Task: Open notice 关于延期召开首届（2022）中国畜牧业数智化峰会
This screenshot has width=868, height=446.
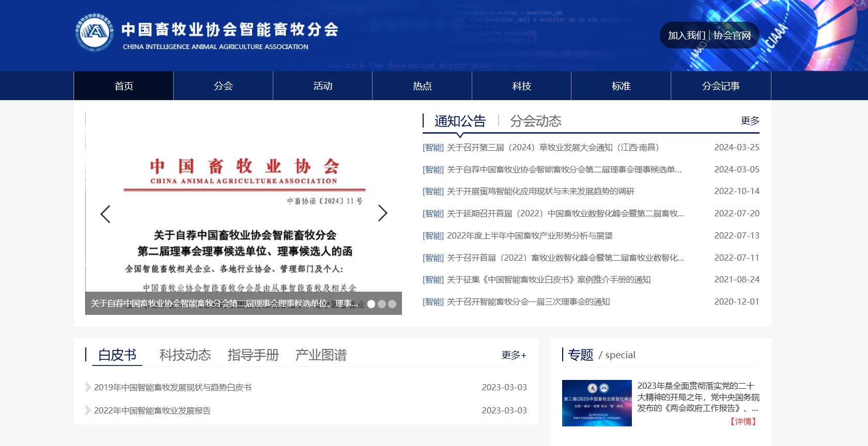Action: pos(565,214)
